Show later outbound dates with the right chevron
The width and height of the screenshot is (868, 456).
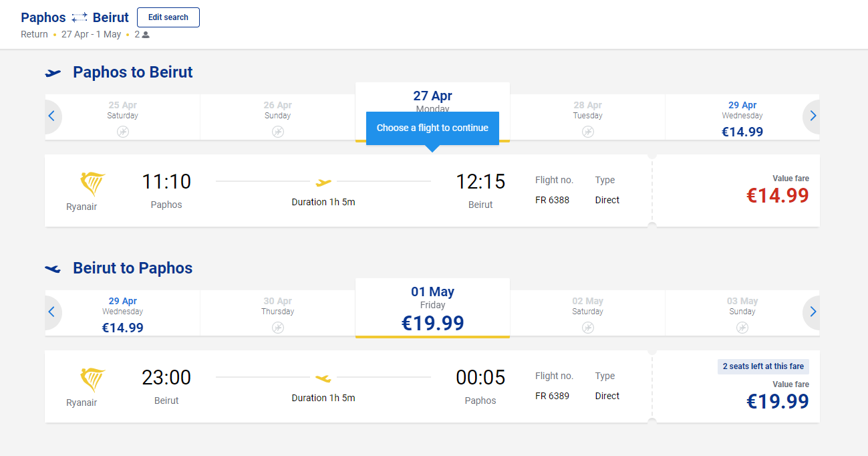[x=813, y=116]
